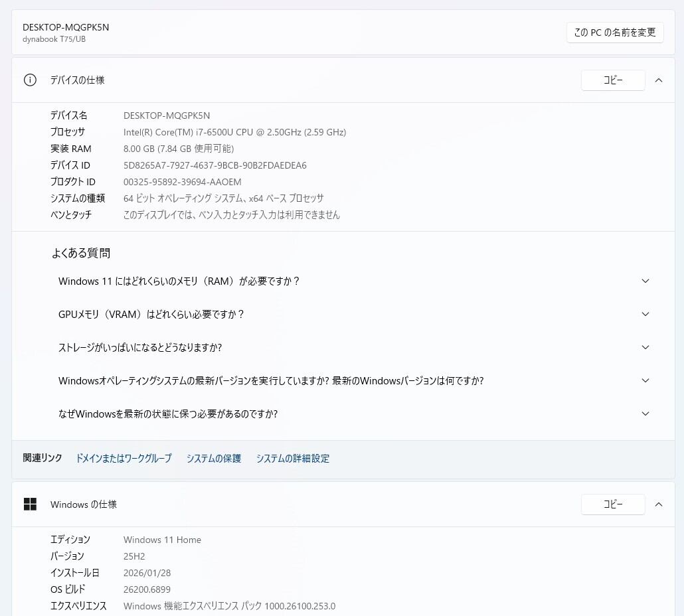Click the dynabook T75/UB model text
The width and height of the screenshot is (684, 616).
(x=54, y=39)
